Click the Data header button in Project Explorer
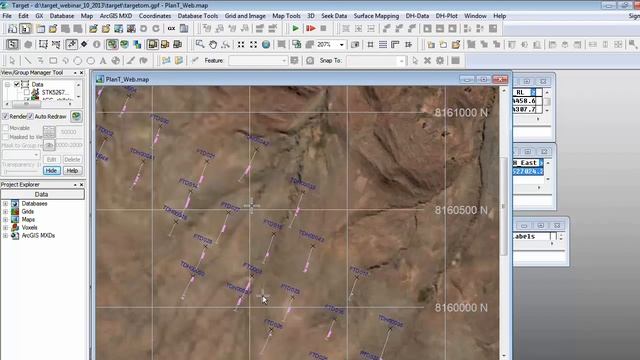Screen dimensions: 640x360 tap(42, 194)
